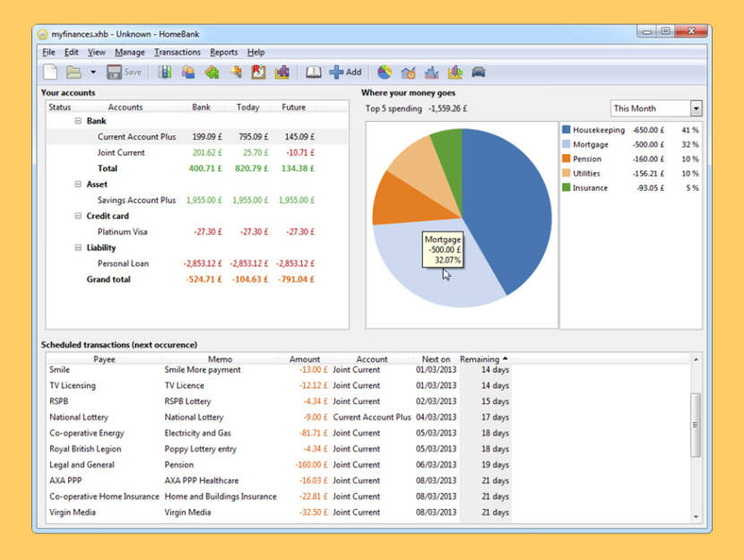
Task: Click the Show transactions book icon
Action: 313,72
